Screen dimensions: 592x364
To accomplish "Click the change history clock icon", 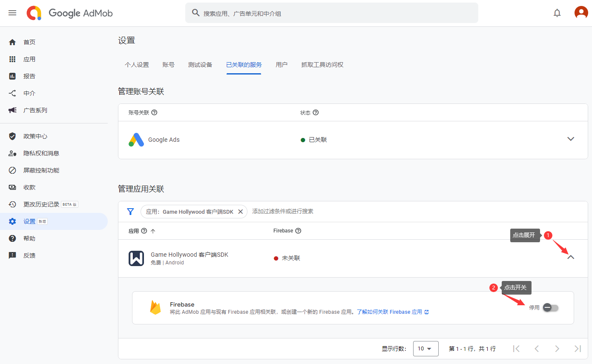I will [12, 204].
